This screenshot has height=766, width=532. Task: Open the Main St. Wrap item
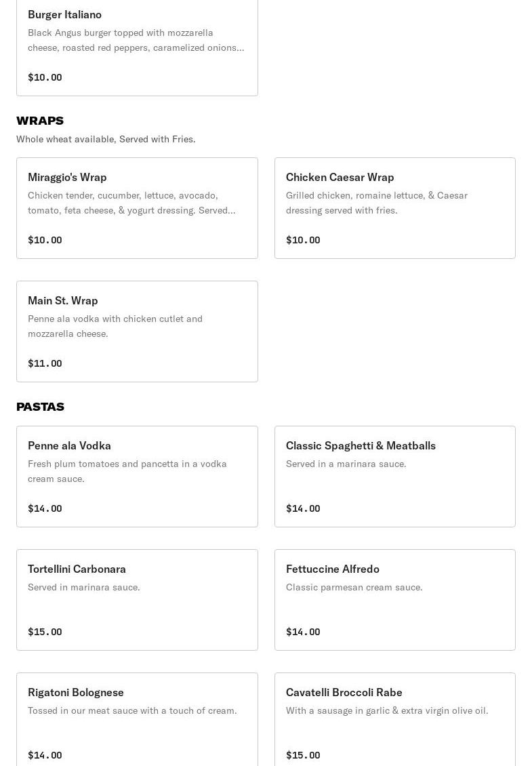[62, 300]
